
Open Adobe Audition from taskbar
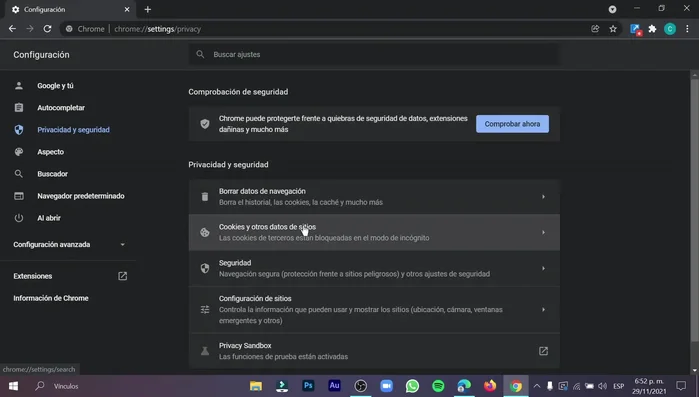click(334, 385)
